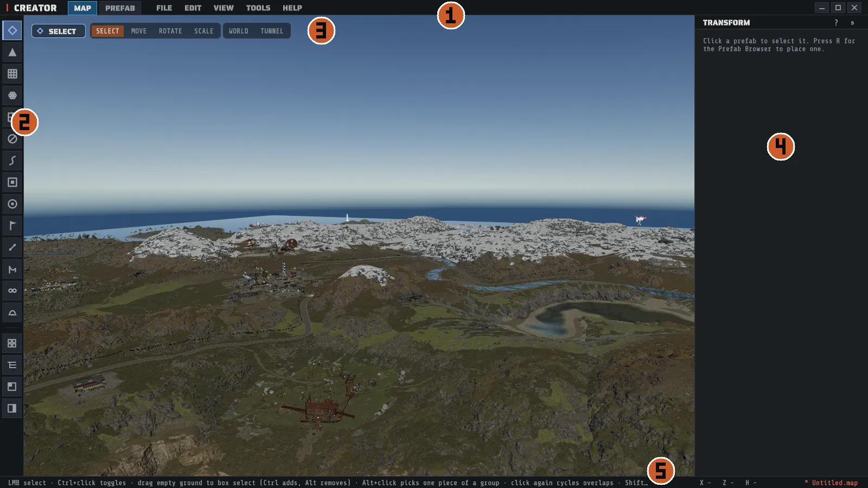Toggle the MOVE transform mode
This screenshot has width=868, height=488.
[x=139, y=31]
